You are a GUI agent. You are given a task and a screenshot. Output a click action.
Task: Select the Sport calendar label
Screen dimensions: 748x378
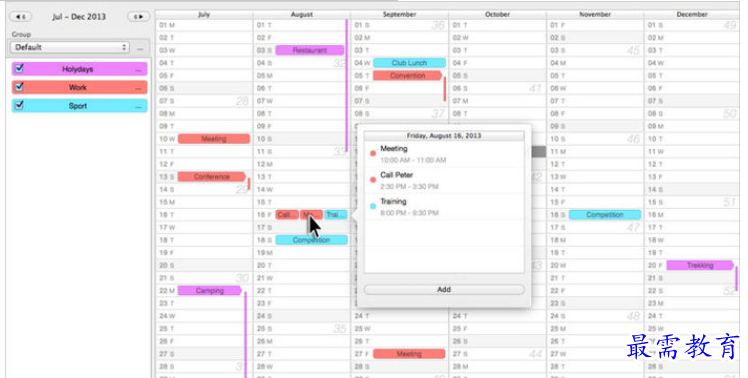(78, 106)
